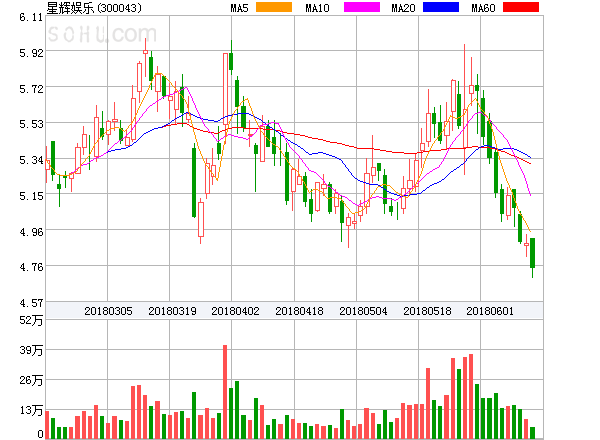Click the blue MA20 legend swatch
The height and width of the screenshot is (440, 600).
pyautogui.click(x=441, y=7)
